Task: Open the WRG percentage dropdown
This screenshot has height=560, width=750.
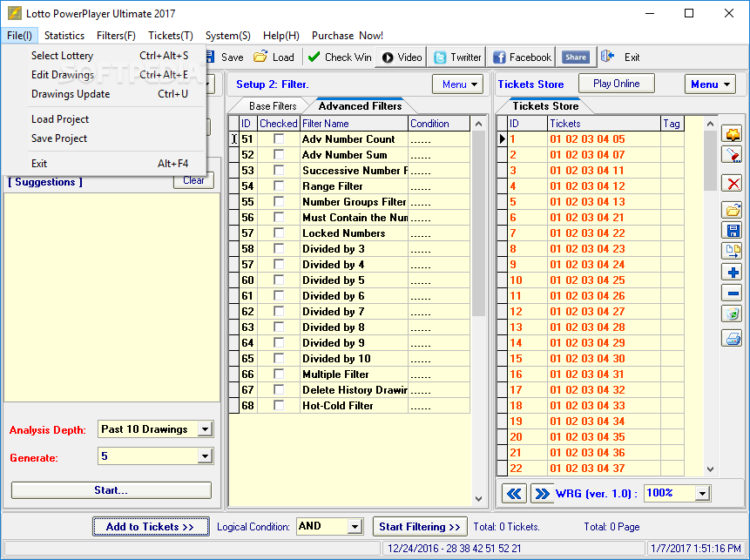Action: coord(702,493)
